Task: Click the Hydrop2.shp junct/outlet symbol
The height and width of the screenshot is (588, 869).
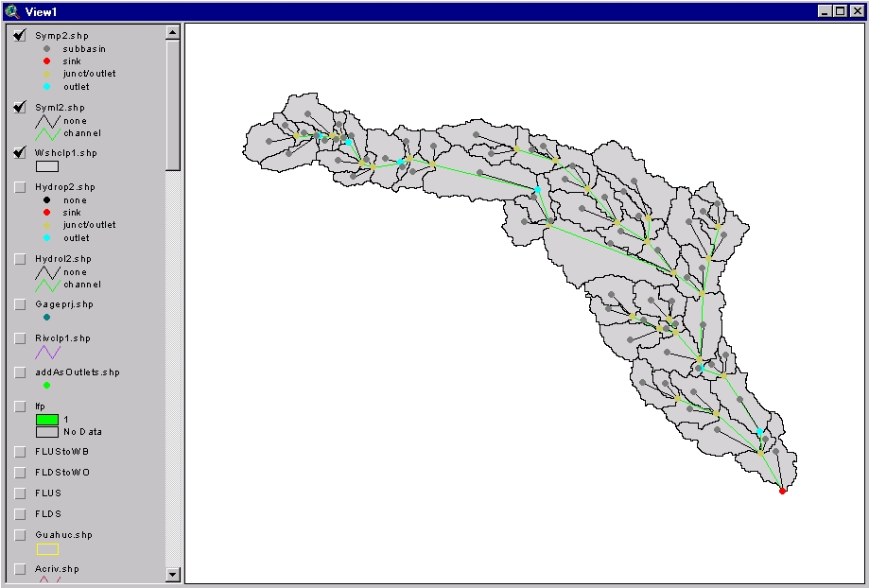Action: 46,225
